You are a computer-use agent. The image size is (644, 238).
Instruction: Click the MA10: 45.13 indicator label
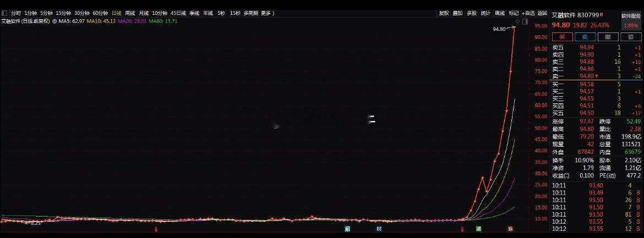click(x=101, y=21)
